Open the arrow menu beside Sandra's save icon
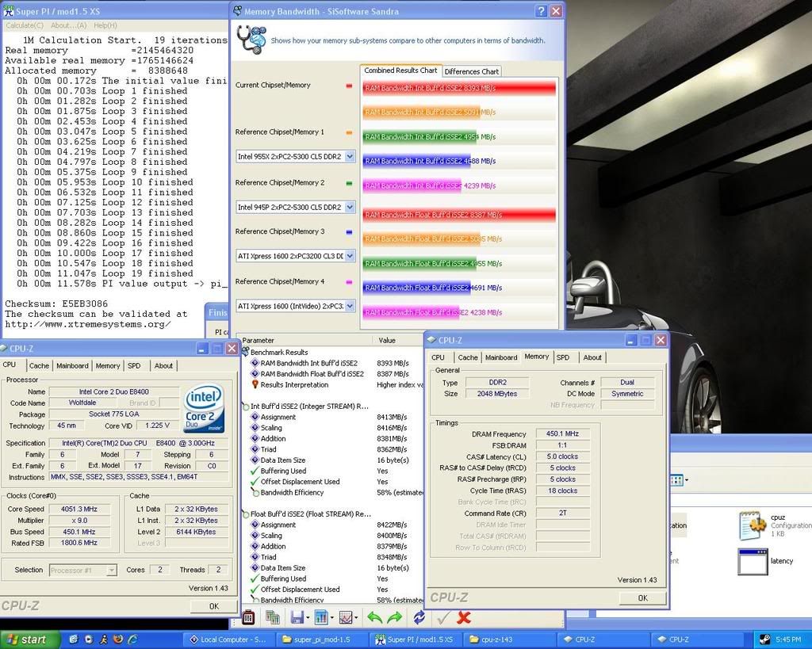The height and width of the screenshot is (649, 812). pos(308,617)
